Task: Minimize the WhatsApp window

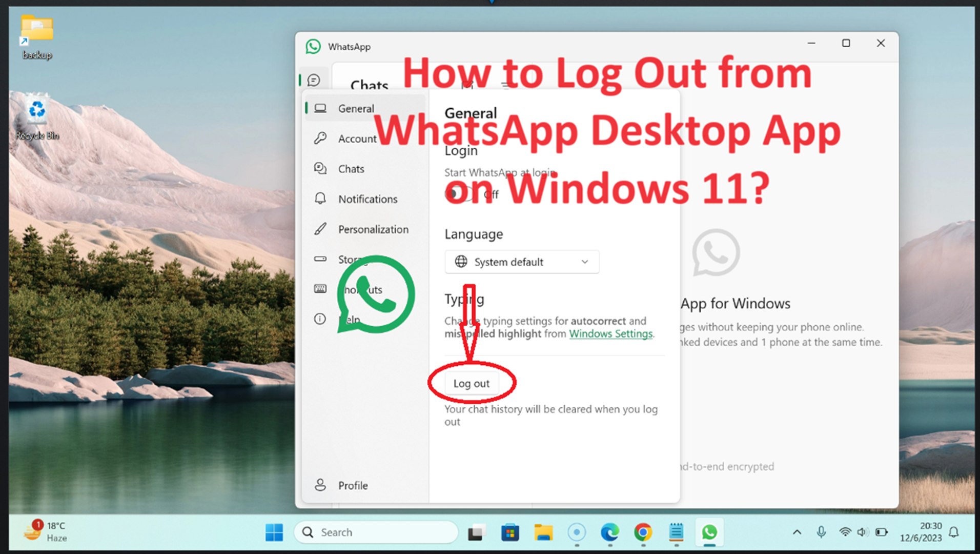Action: [811, 43]
